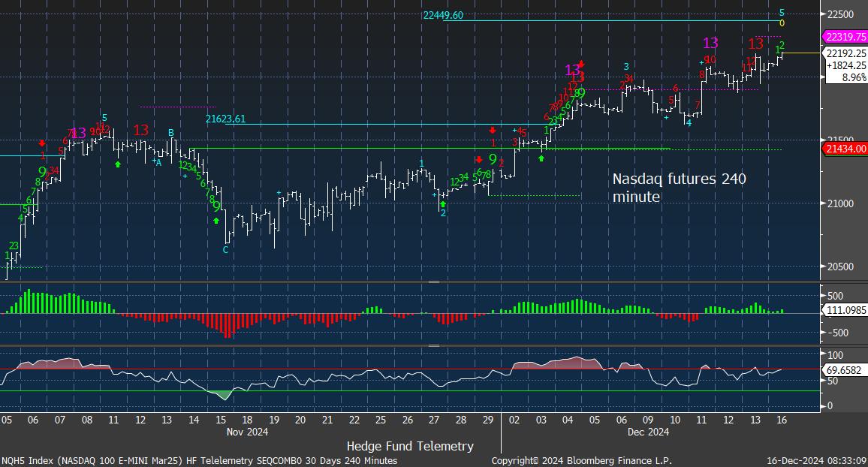The image size is (868, 467).
Task: Click the cyan wave 4 label at the Dec 10 low
Action: pyautogui.click(x=689, y=123)
